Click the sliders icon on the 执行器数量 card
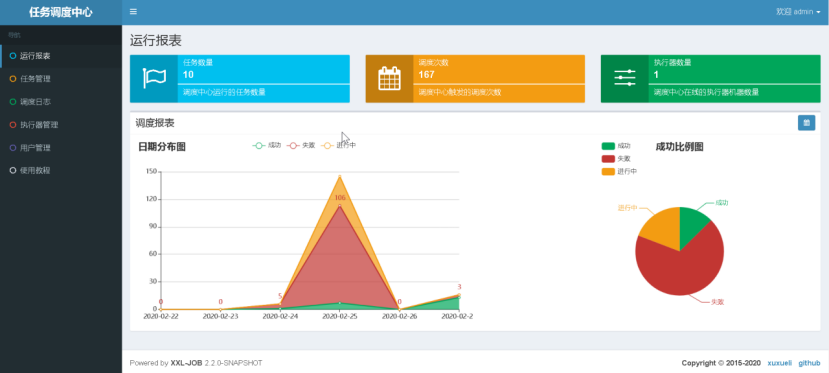The width and height of the screenshot is (829, 373). click(624, 78)
